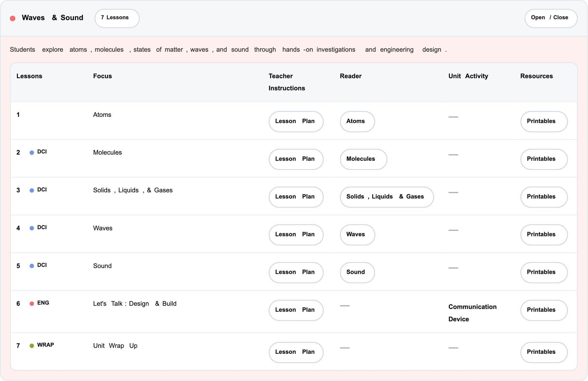588x381 pixels.
Task: Click the Unit Activity column header
Action: click(x=468, y=76)
